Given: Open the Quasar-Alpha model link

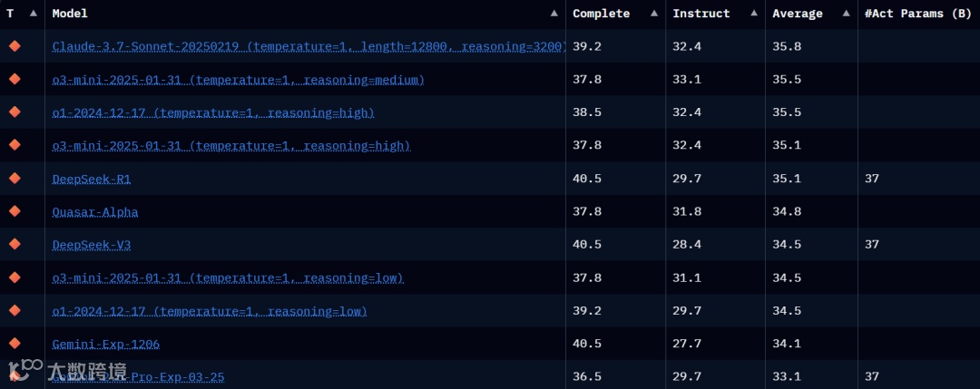Looking at the screenshot, I should point(95,211).
